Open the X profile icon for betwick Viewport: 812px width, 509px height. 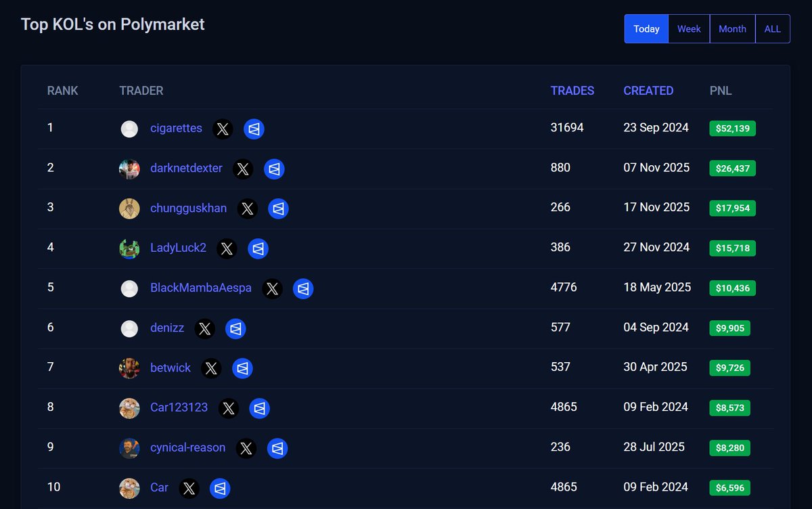(x=211, y=368)
